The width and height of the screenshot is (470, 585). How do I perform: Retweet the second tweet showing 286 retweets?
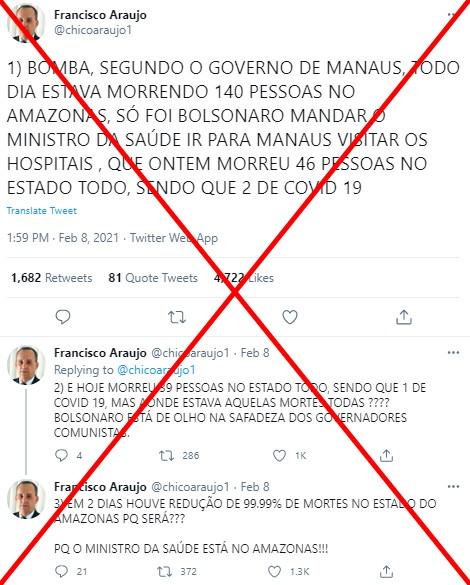click(x=166, y=456)
